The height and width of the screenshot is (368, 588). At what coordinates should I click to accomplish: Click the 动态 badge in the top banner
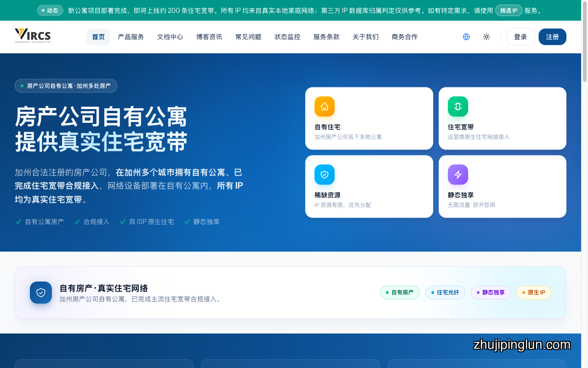50,10
